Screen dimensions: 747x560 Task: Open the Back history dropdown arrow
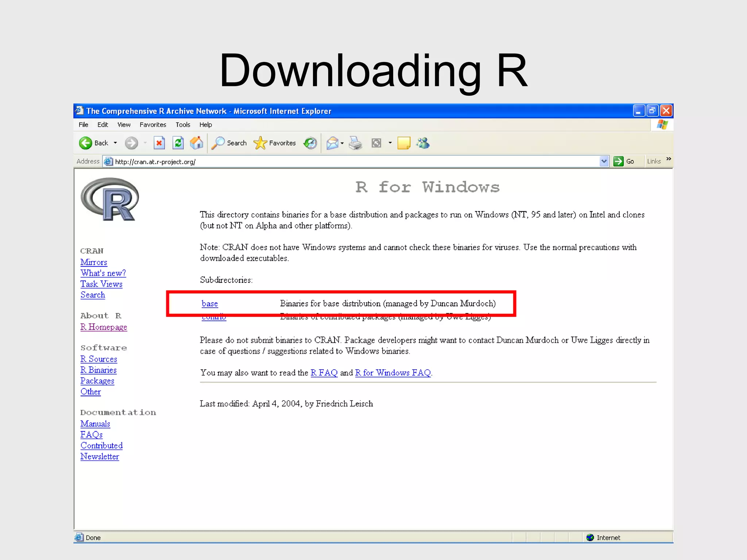pos(115,143)
